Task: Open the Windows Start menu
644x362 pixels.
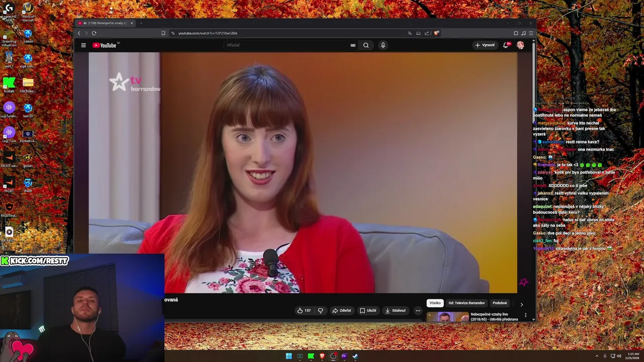Action: coord(289,356)
